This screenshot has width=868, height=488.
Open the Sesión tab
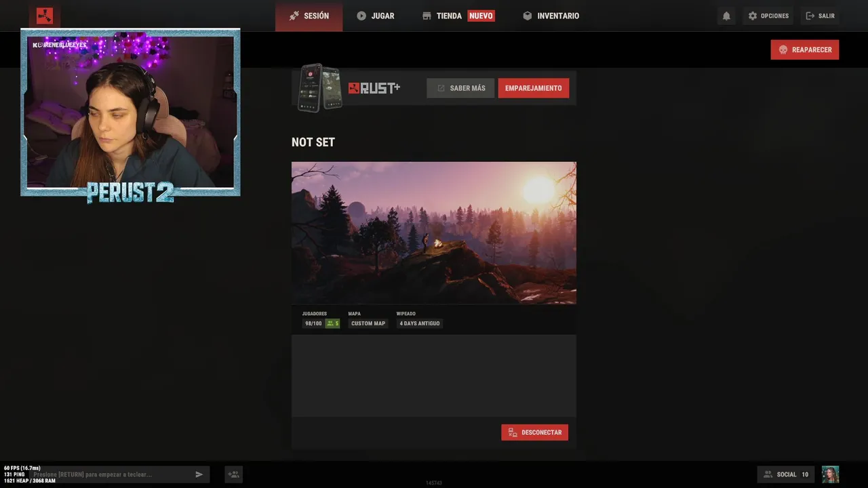pos(309,16)
